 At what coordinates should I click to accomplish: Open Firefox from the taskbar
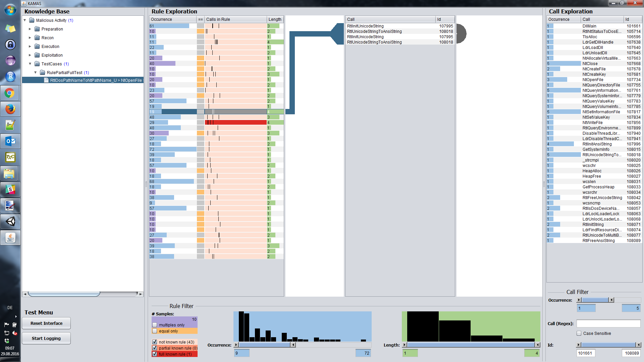[10, 109]
